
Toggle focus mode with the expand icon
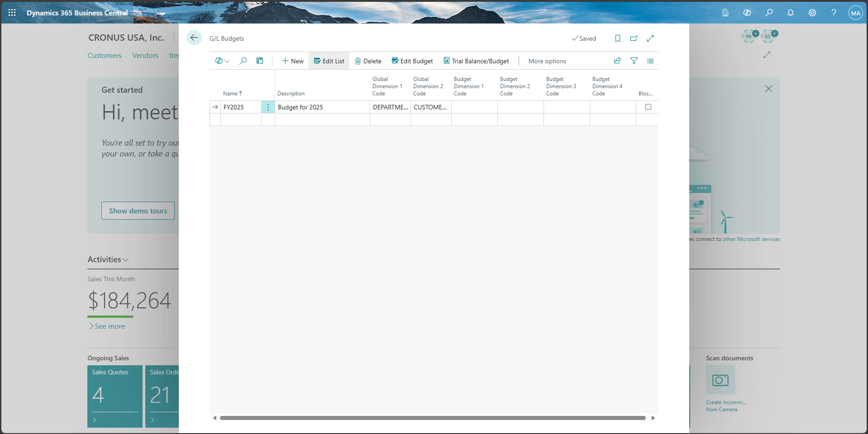[x=651, y=38]
